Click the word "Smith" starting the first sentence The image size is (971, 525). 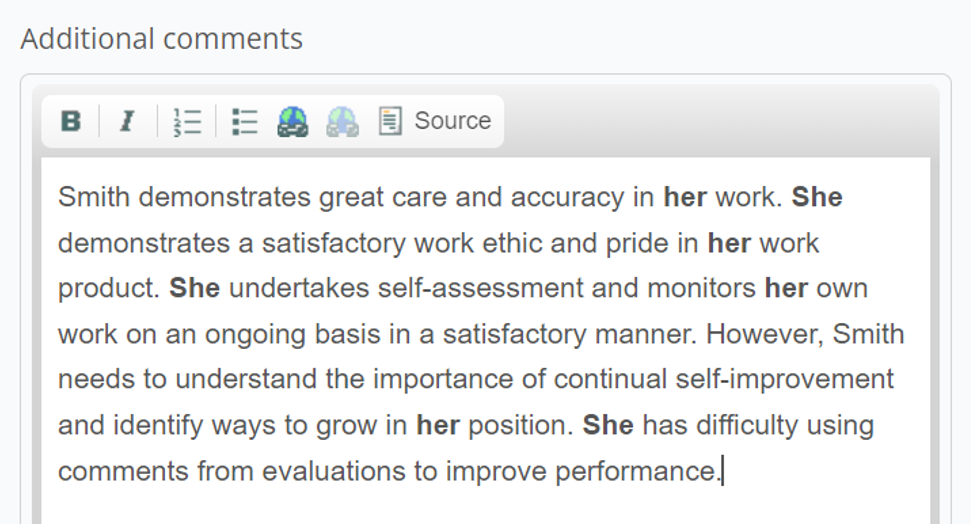pyautogui.click(x=94, y=197)
